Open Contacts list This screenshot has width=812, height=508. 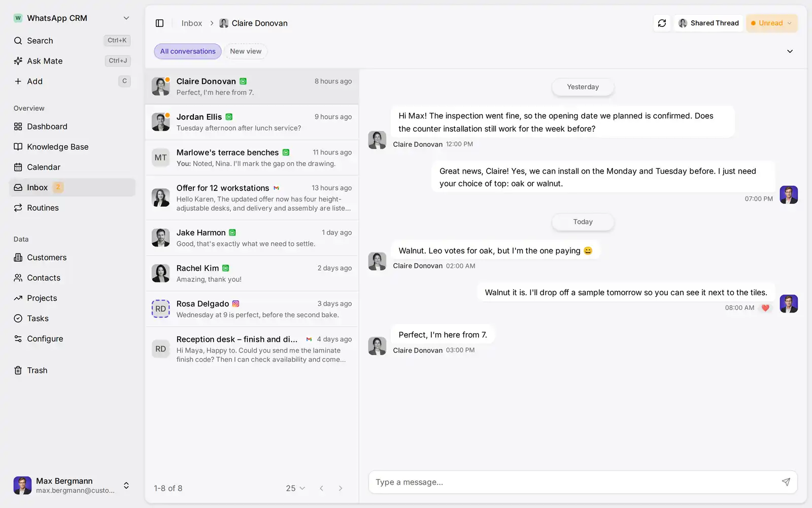(72, 278)
